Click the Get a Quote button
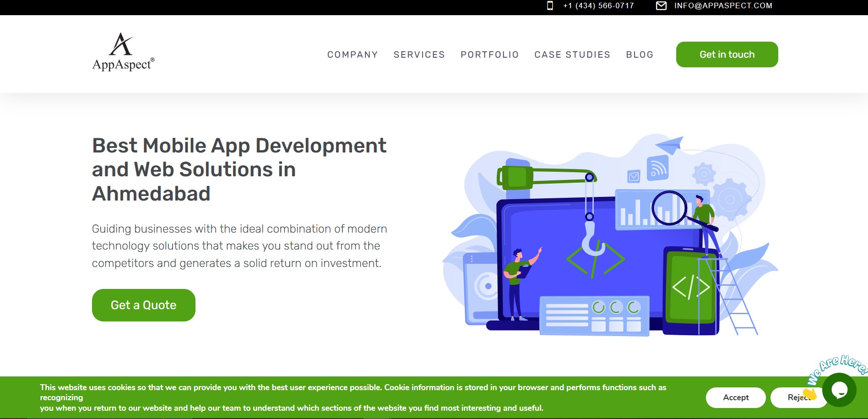Viewport: 868px width, 419px height. [143, 305]
